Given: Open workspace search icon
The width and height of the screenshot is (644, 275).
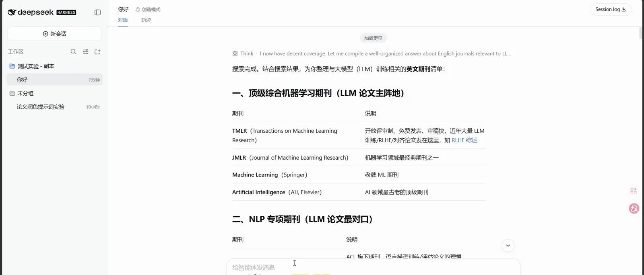Looking at the screenshot, I should point(73,51).
